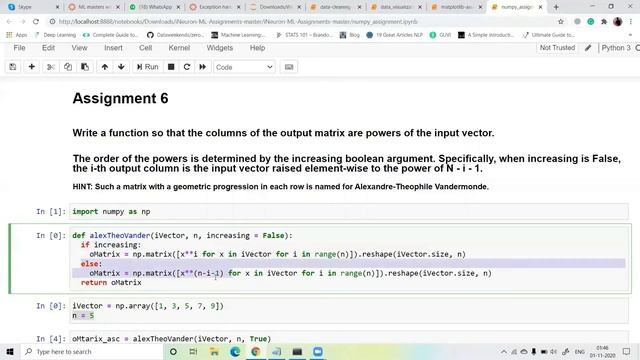The image size is (640, 360).
Task: Restart the kernel icon
Action: pos(187,67)
